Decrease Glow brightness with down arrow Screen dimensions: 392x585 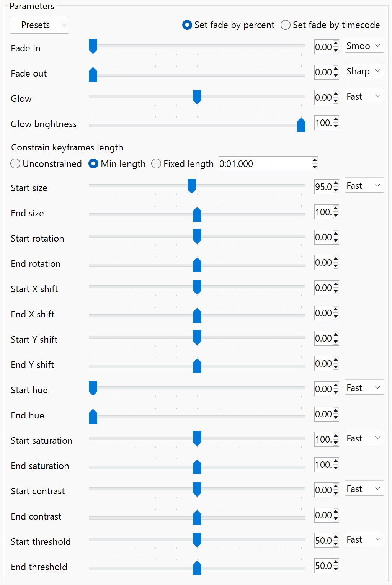(x=336, y=126)
